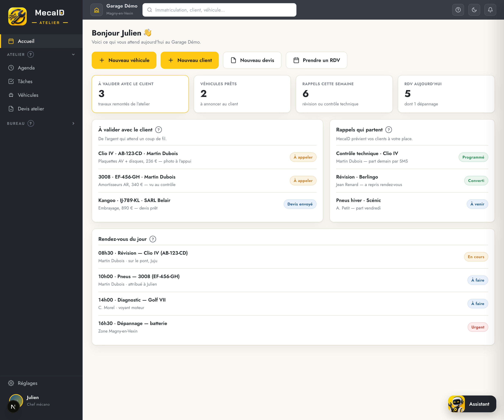Select the '14h00 · Diagnostic — Golf VII' row
This screenshot has height=420, width=504.
[293, 304]
